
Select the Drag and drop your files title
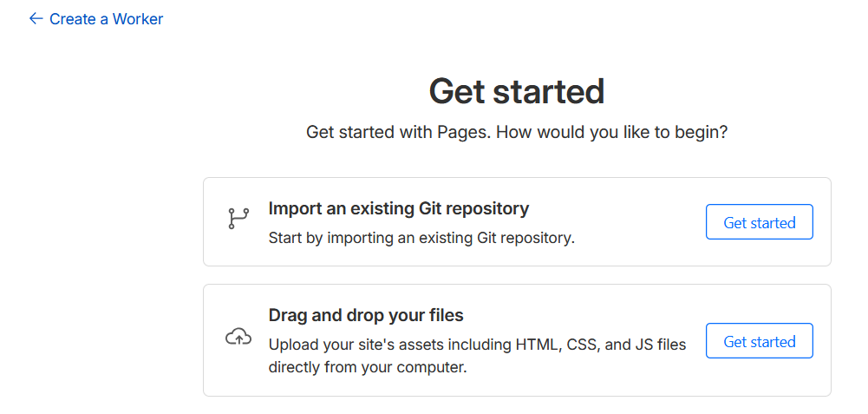[366, 314]
